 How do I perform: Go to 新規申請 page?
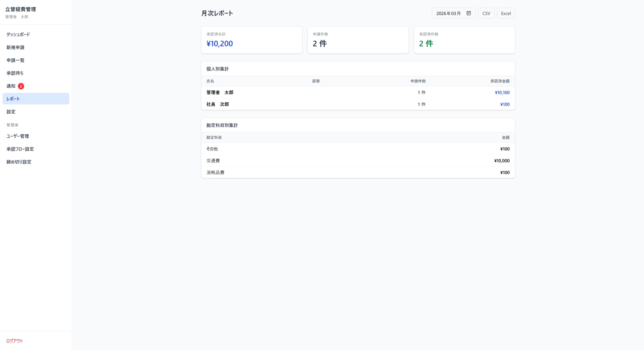[x=15, y=47]
